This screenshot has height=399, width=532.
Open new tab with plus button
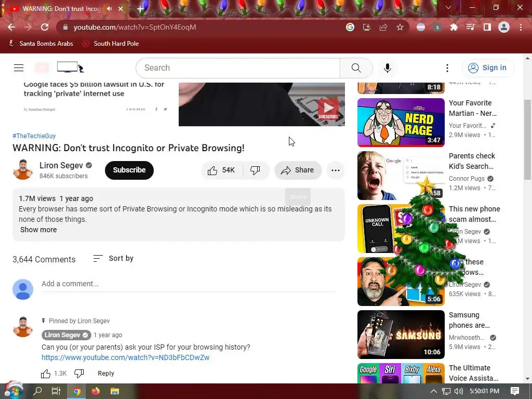140,9
